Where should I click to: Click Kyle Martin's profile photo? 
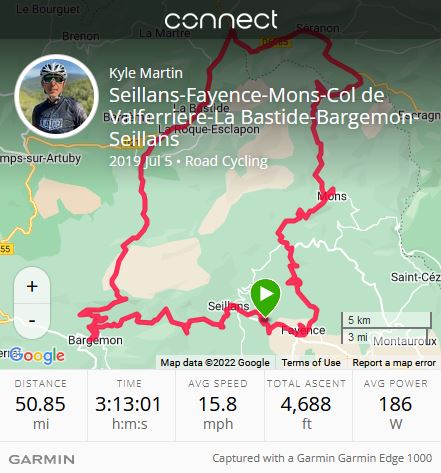tap(56, 96)
